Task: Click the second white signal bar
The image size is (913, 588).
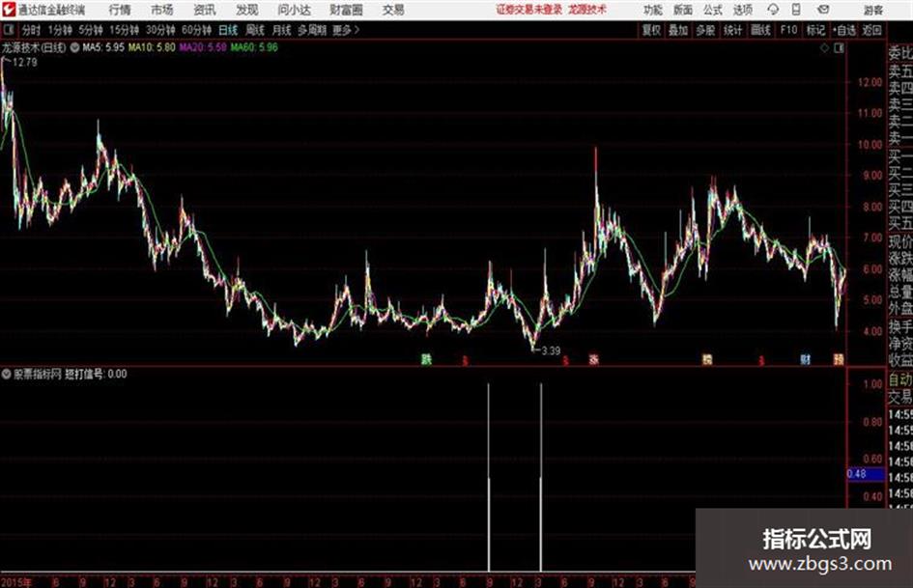Action: 541,477
